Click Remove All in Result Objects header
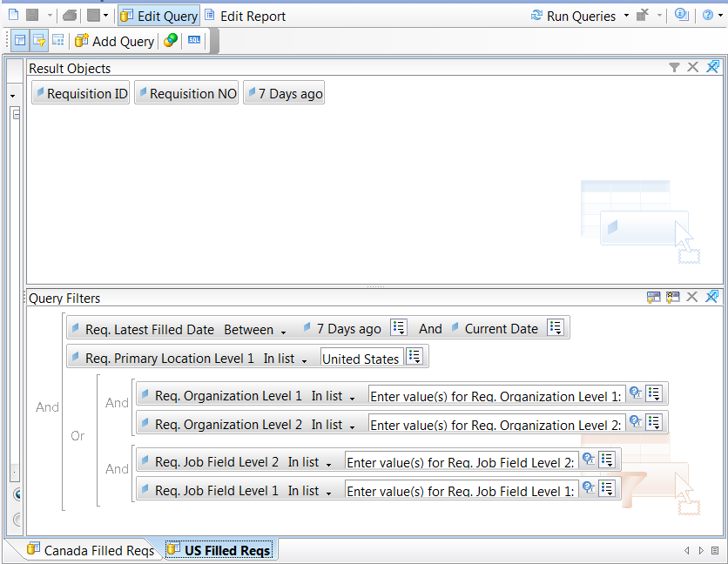Viewport: 728px width, 564px height. point(712,67)
